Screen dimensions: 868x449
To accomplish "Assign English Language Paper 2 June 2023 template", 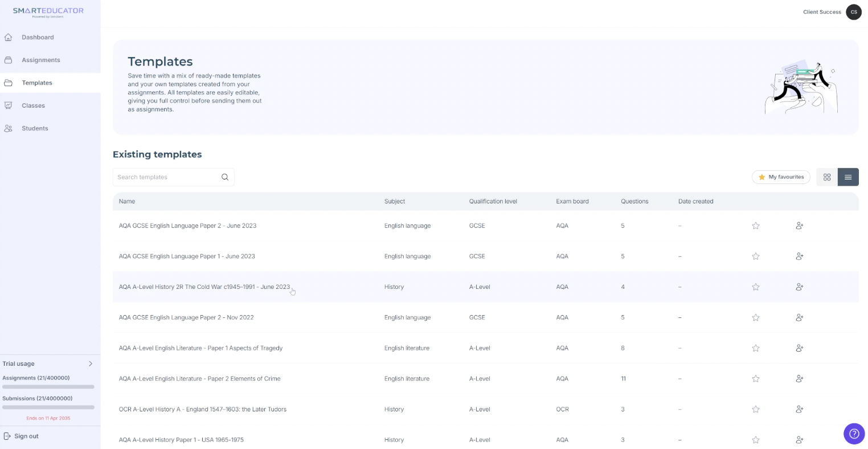I will coord(799,226).
